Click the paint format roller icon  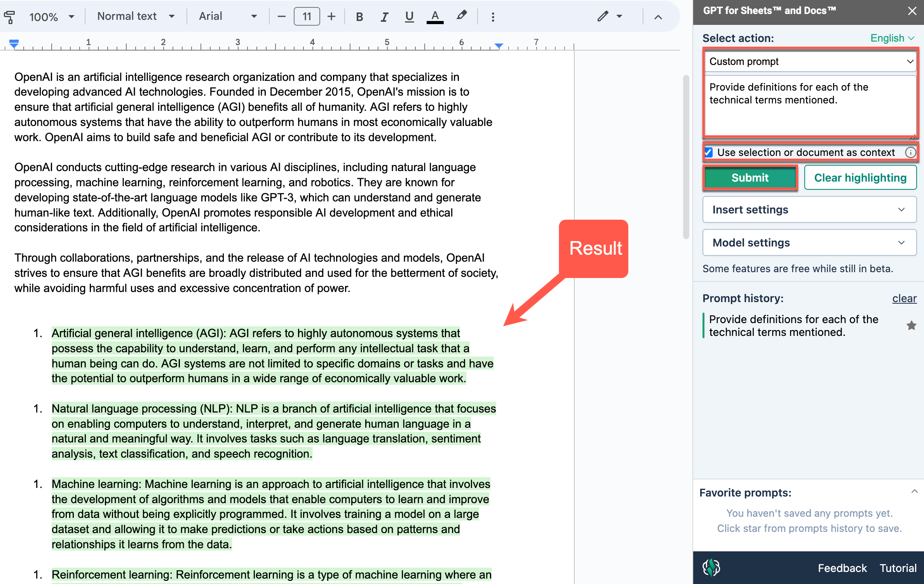click(x=9, y=17)
